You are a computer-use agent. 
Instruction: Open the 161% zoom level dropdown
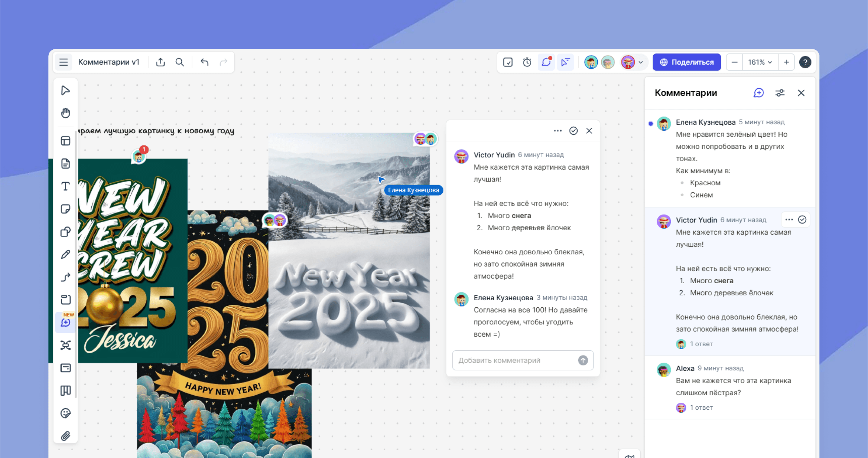(x=760, y=62)
